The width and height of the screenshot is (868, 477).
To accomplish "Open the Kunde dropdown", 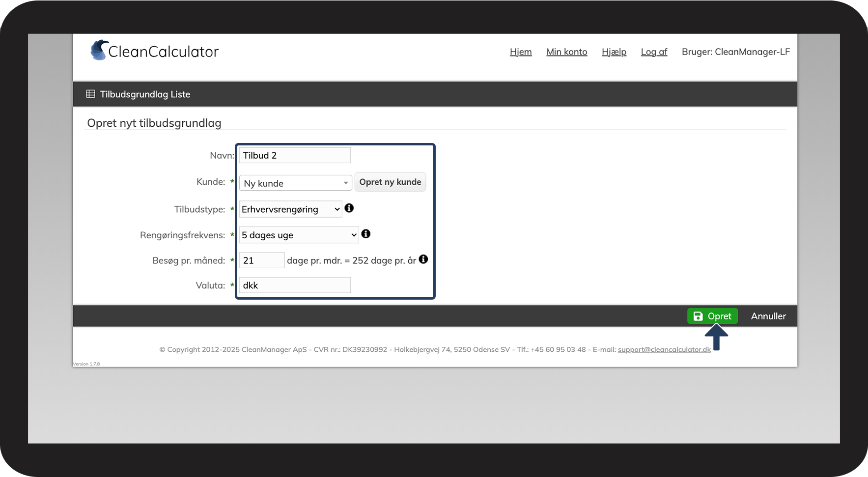I will [295, 183].
